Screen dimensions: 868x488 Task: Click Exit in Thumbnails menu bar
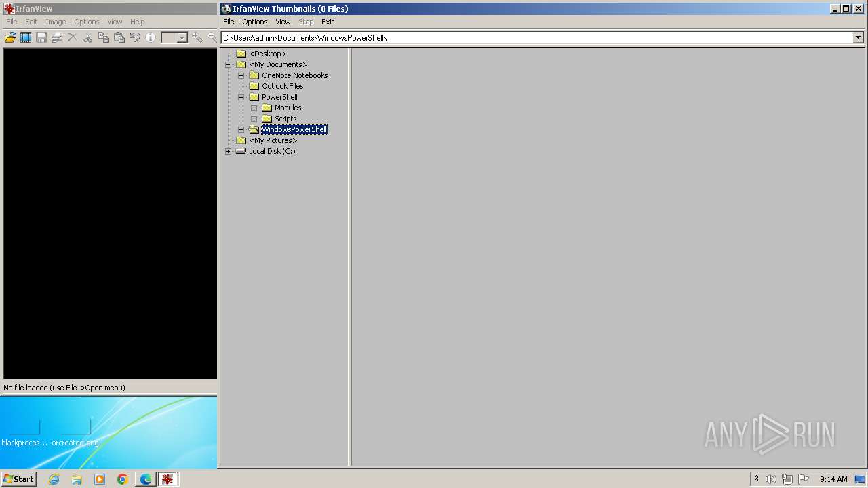click(328, 22)
